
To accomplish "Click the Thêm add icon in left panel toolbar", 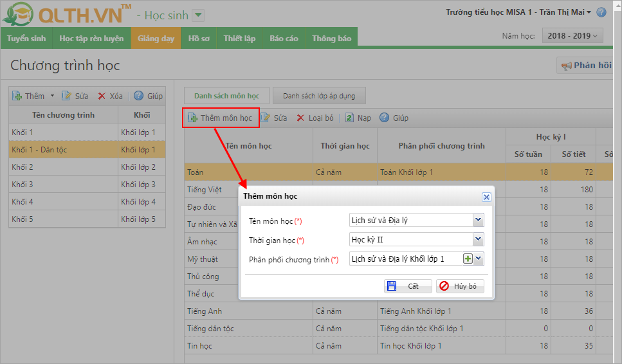I will tap(17, 96).
